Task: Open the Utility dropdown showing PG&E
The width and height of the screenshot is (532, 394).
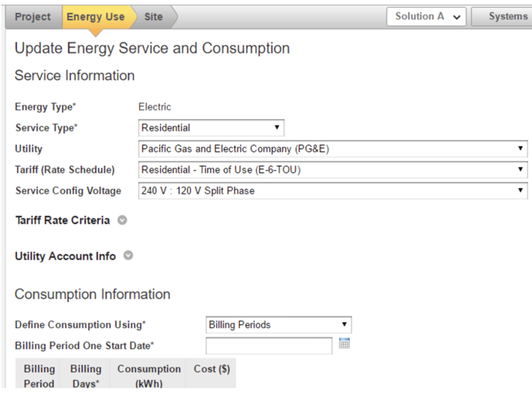Action: (x=332, y=149)
